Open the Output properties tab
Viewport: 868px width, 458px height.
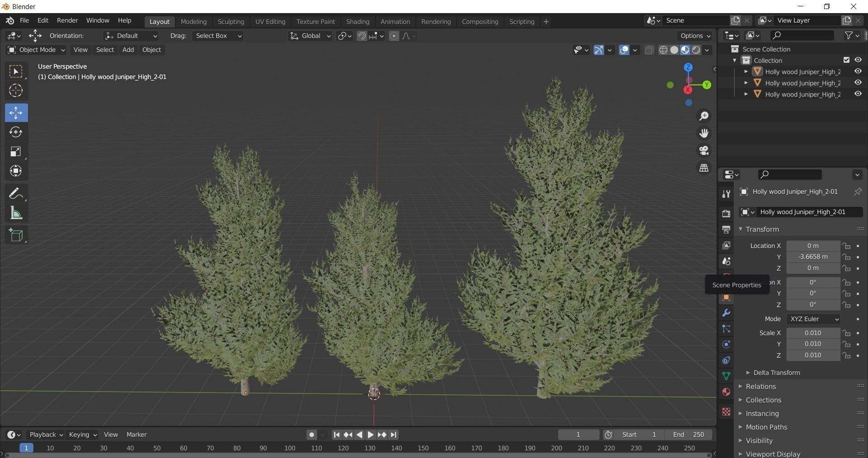pyautogui.click(x=726, y=229)
